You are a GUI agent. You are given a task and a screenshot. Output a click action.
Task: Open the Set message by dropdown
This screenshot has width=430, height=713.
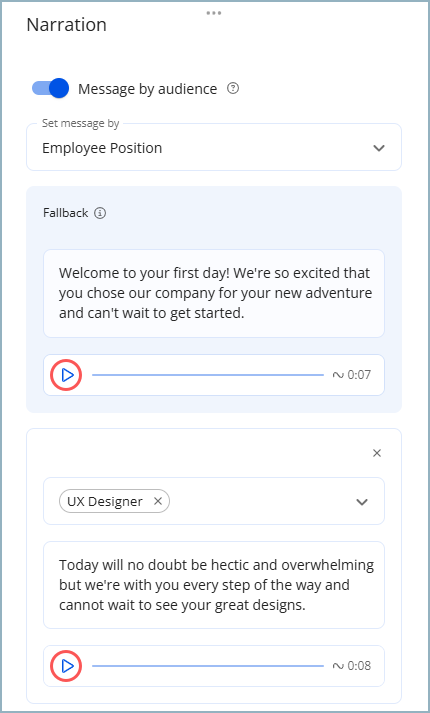coord(214,147)
